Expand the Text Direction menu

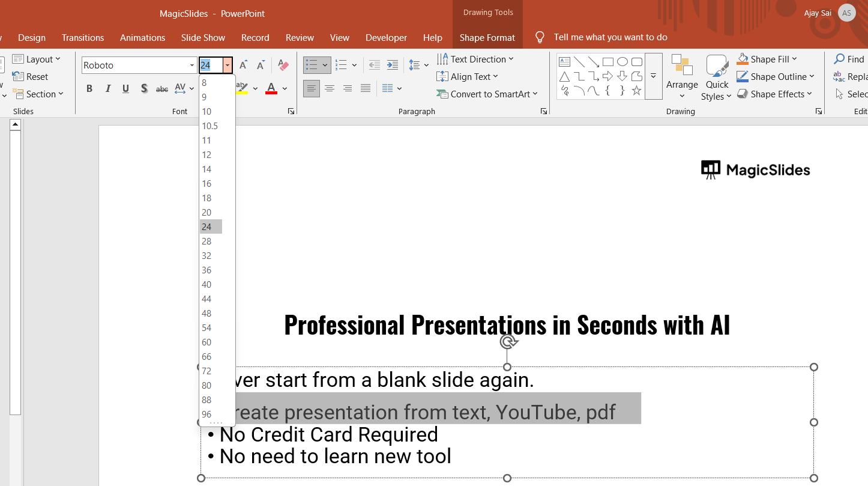pos(475,59)
